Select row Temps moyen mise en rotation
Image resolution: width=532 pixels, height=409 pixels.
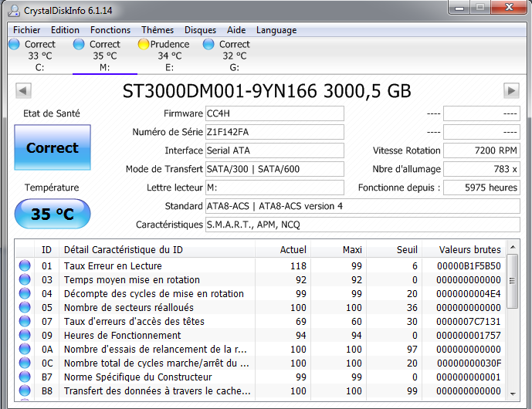(x=260, y=279)
